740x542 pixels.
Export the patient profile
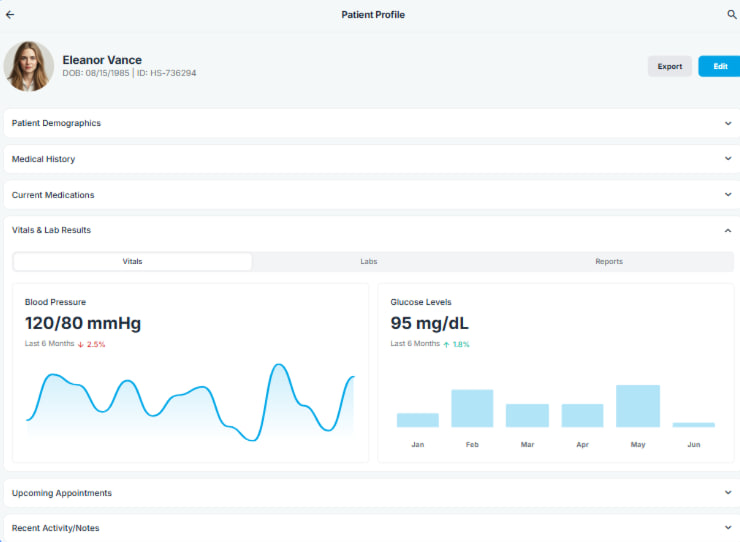(670, 67)
